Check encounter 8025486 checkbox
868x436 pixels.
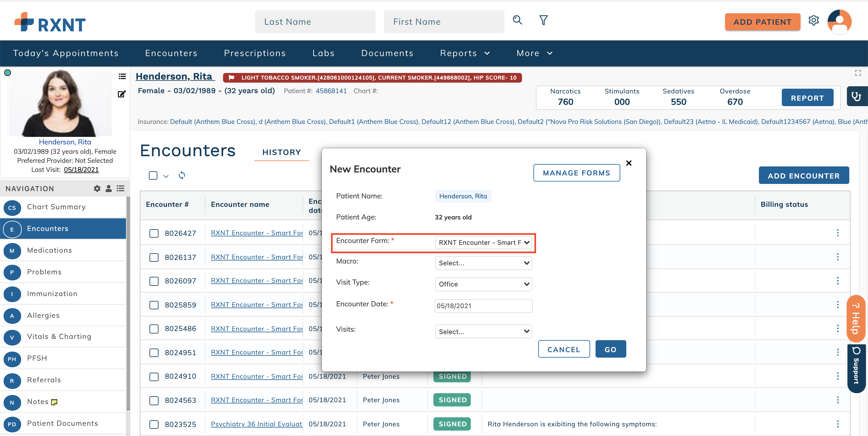point(154,329)
